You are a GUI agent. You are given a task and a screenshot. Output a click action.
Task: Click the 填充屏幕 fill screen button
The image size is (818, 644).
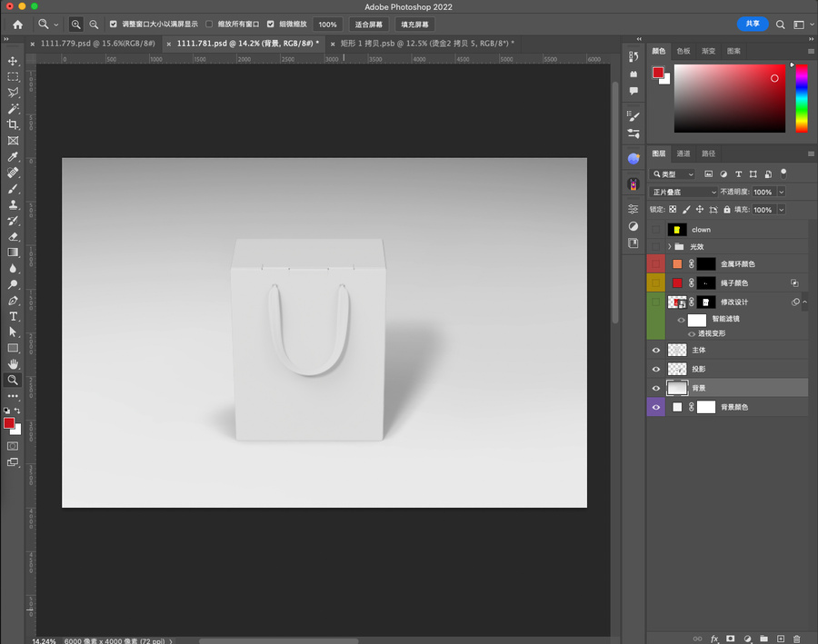coord(414,25)
